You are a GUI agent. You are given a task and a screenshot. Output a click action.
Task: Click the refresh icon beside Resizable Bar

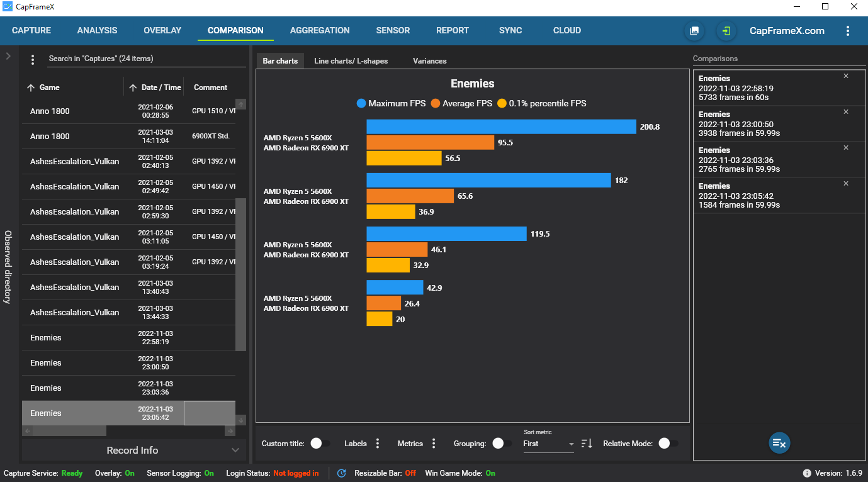coord(342,473)
